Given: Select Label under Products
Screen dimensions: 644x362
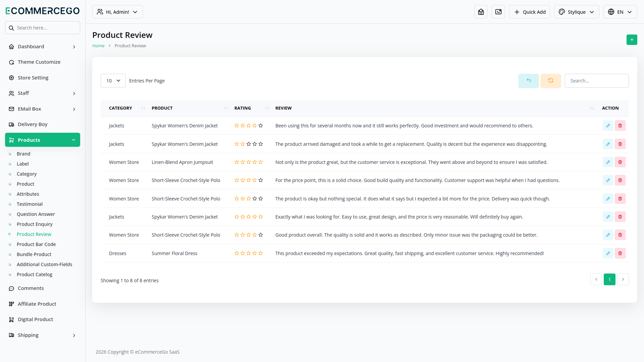Looking at the screenshot, I should 23,164.
